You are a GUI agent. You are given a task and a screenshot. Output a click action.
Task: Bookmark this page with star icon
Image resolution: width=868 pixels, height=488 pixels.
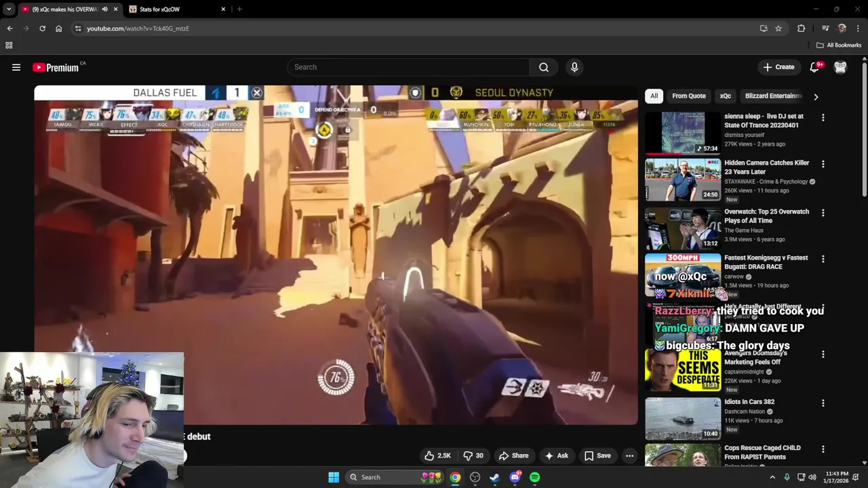coord(778,28)
